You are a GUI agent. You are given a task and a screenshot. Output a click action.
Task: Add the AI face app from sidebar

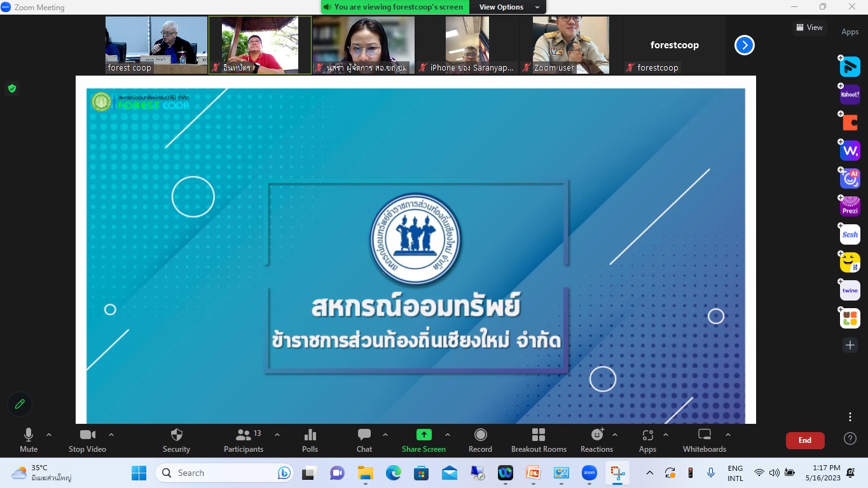coord(850,179)
